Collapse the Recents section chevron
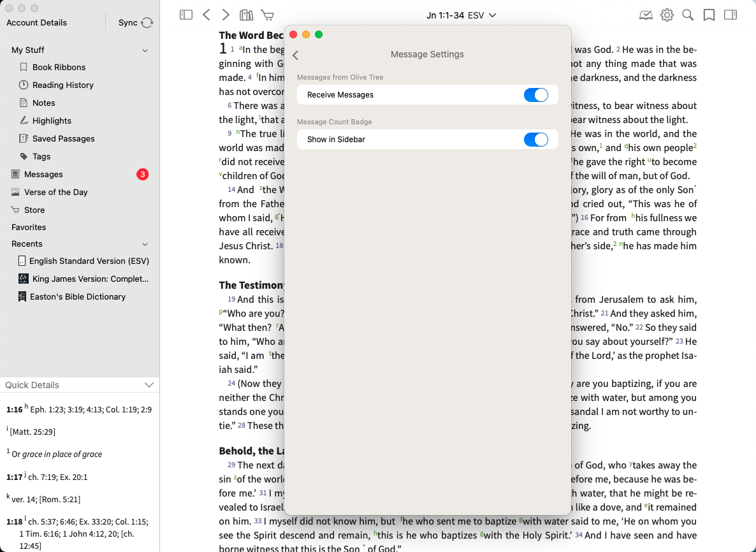Screen dimensions: 756x552 point(145,244)
